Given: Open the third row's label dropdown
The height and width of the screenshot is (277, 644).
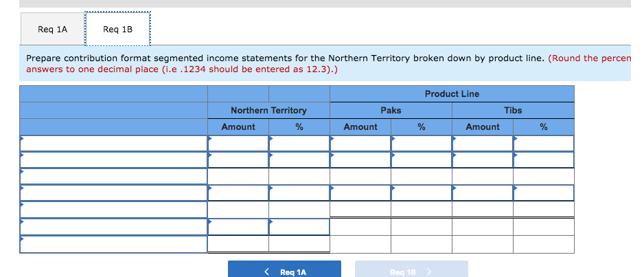Looking at the screenshot, I should [113, 177].
